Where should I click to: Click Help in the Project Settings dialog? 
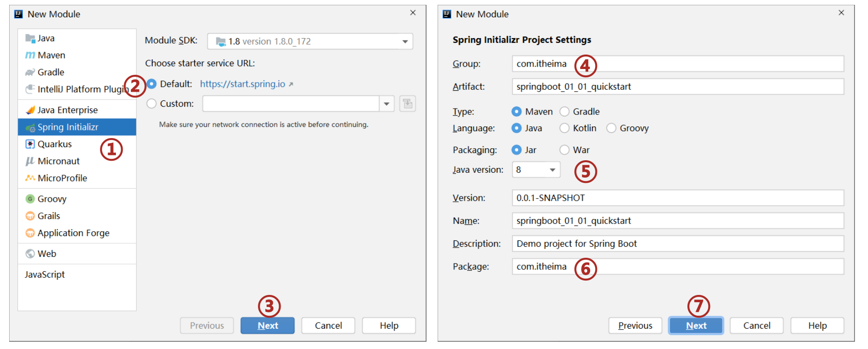(817, 326)
